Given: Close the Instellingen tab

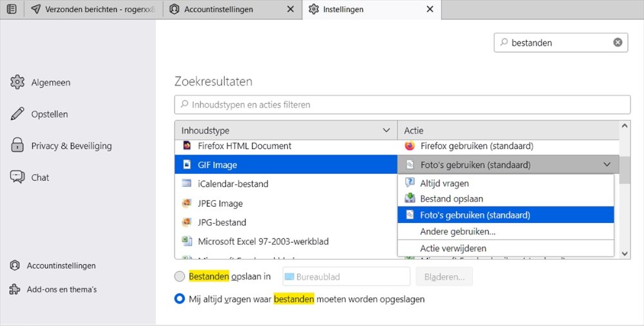Looking at the screenshot, I should (x=430, y=10).
